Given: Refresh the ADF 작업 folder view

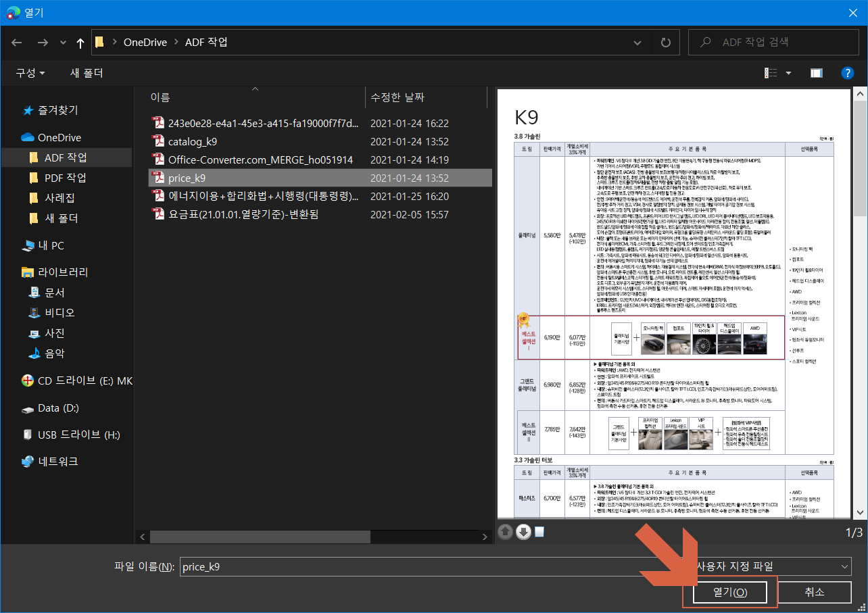Looking at the screenshot, I should 665,42.
